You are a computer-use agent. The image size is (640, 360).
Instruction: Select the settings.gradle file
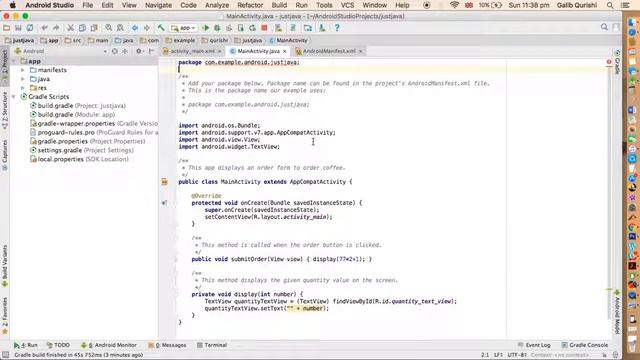tap(82, 150)
